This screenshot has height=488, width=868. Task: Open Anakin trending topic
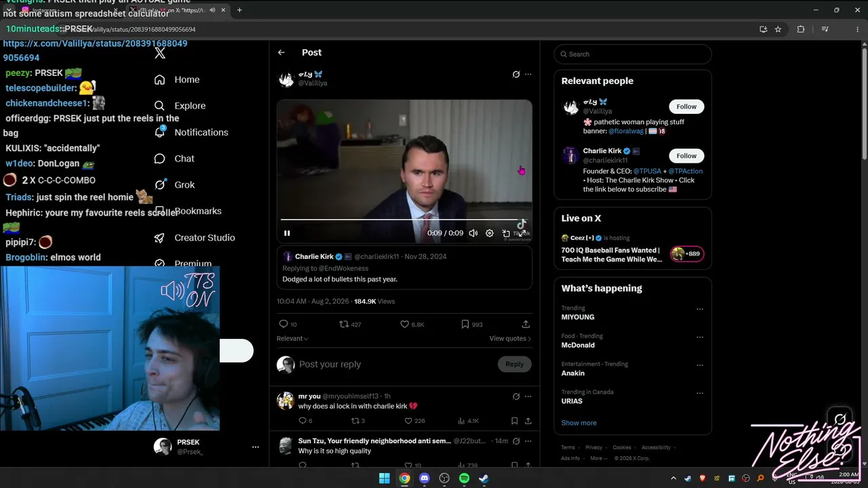click(573, 373)
